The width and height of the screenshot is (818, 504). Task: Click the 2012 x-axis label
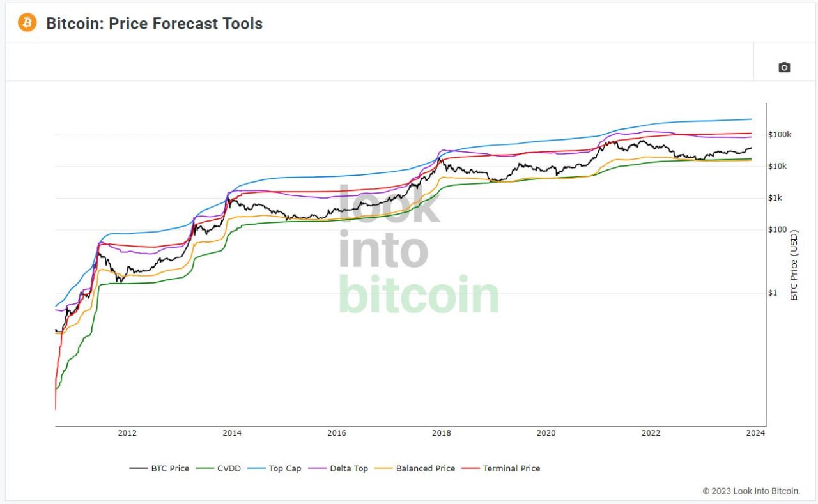click(127, 433)
